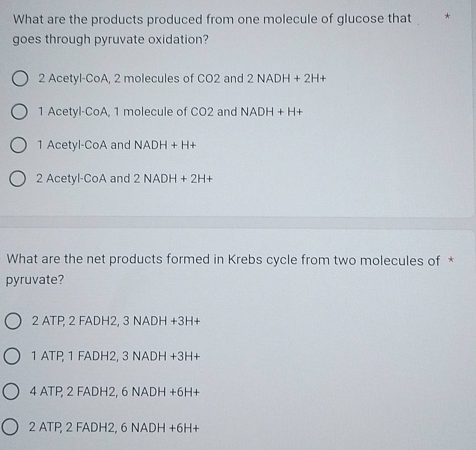Click the radio circle of the third pyruvate option

pyautogui.click(x=18, y=146)
